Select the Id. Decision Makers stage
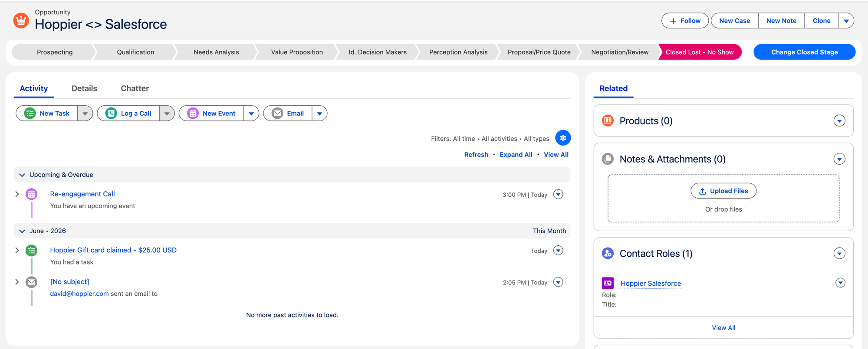Screen dimensions: 868x349 pos(378,52)
